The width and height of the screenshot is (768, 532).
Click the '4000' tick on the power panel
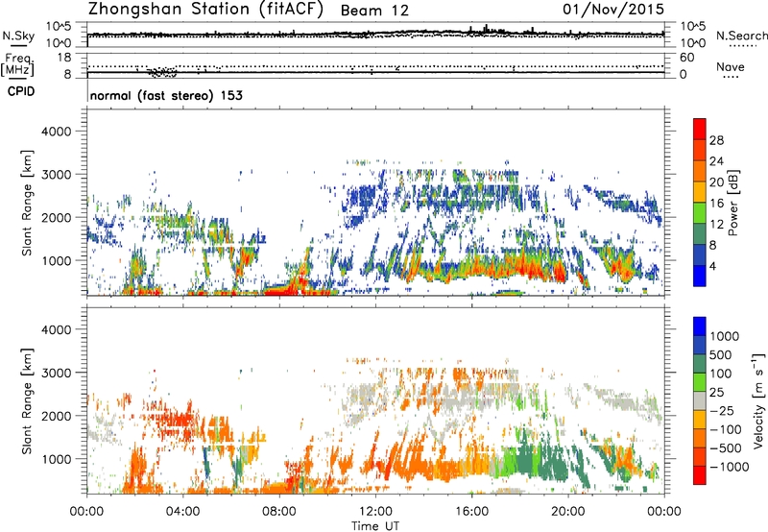click(56, 132)
